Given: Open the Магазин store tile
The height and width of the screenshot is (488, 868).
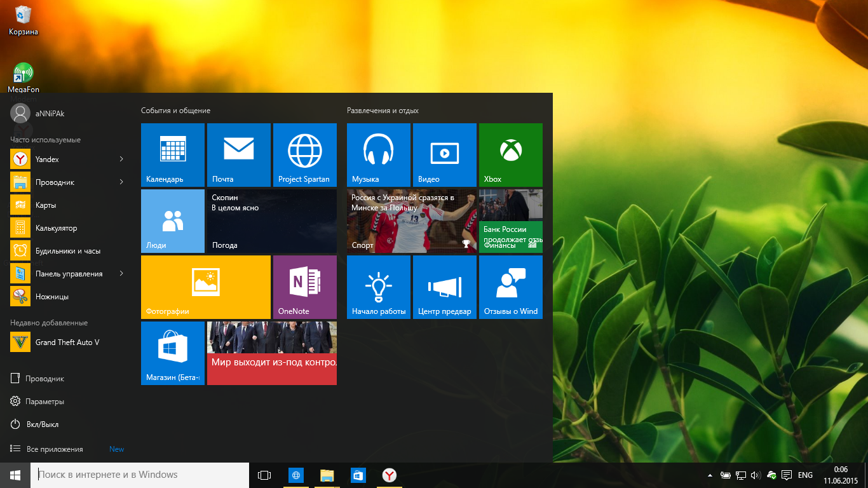Looking at the screenshot, I should click(x=172, y=353).
